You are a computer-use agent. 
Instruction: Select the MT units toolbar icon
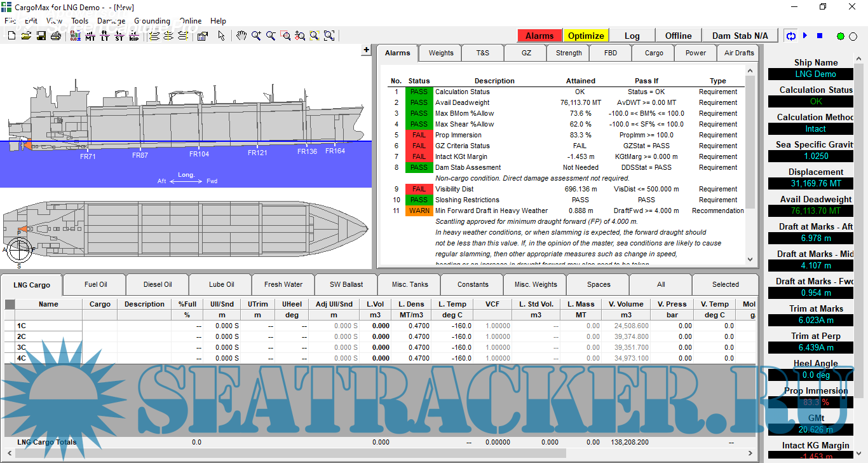pyautogui.click(x=90, y=36)
